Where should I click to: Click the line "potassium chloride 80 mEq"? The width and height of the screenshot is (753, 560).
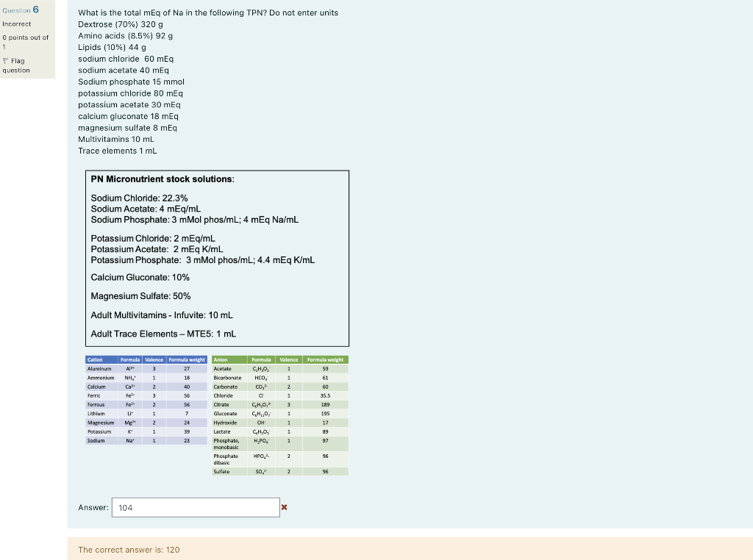(131, 93)
